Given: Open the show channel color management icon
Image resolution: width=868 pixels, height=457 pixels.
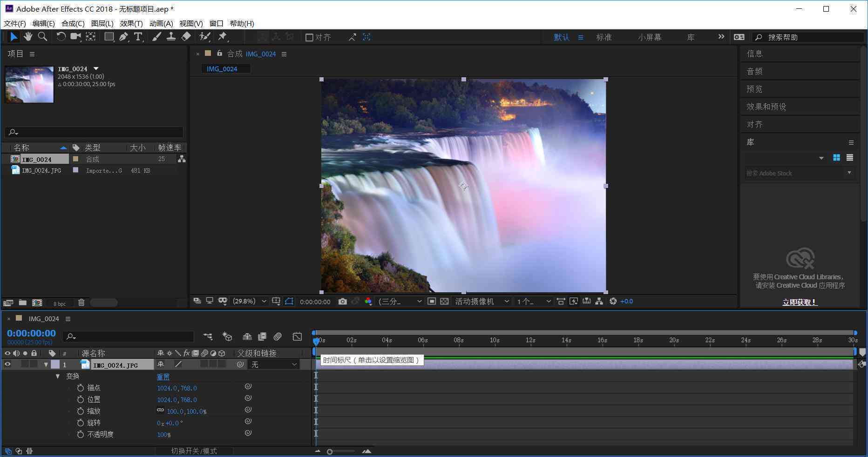Looking at the screenshot, I should tap(368, 302).
